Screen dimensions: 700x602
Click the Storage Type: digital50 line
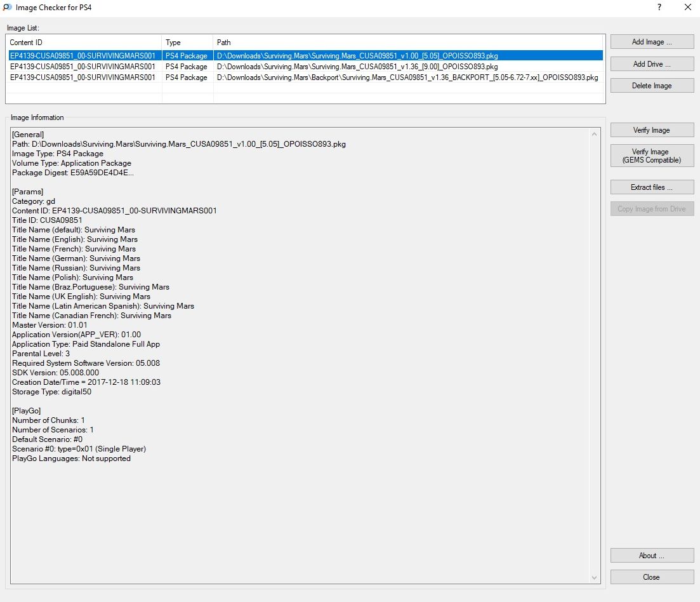pyautogui.click(x=52, y=392)
